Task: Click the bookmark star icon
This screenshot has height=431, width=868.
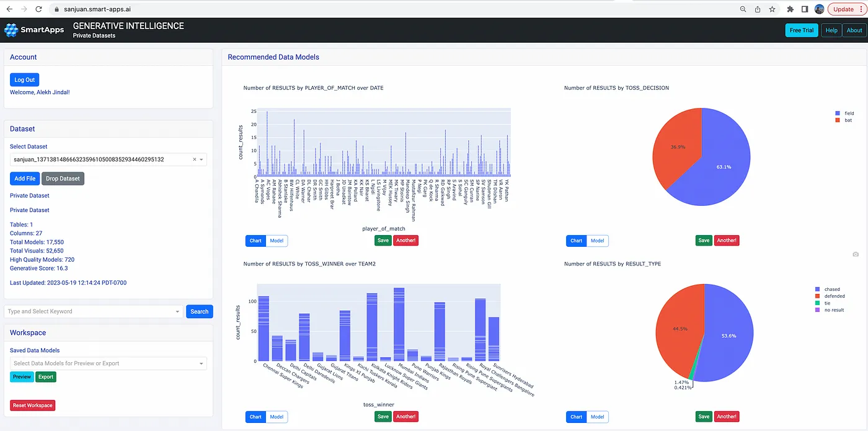Action: point(772,9)
